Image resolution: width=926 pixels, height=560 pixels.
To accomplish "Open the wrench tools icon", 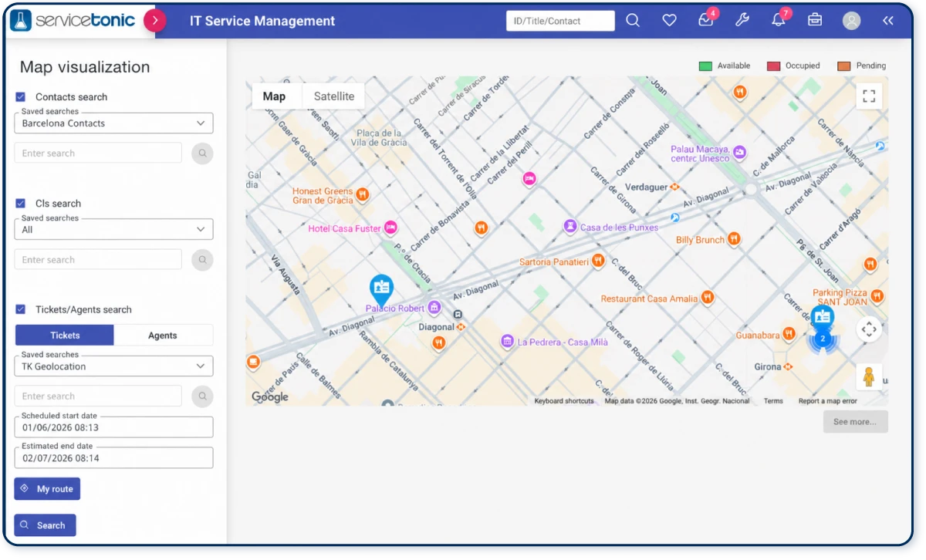I will 742,21.
